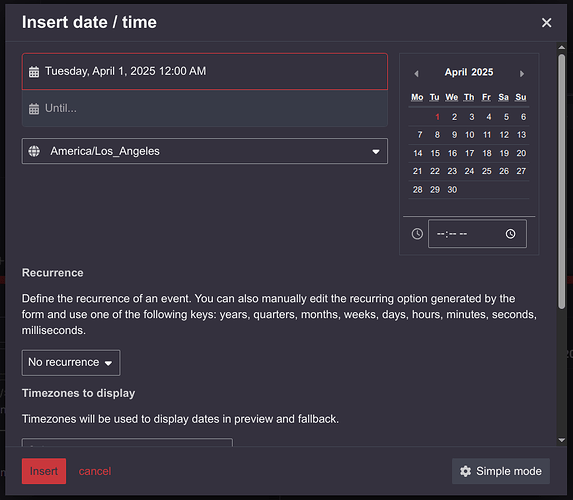Viewport: 573px width, 500px height.
Task: Click the We weekday header
Action: [452, 97]
